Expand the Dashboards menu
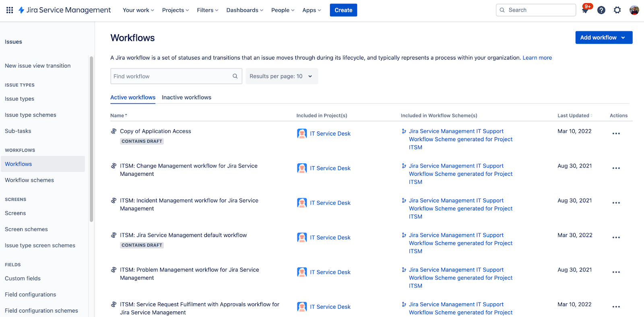The width and height of the screenshot is (644, 317). pyautogui.click(x=245, y=10)
